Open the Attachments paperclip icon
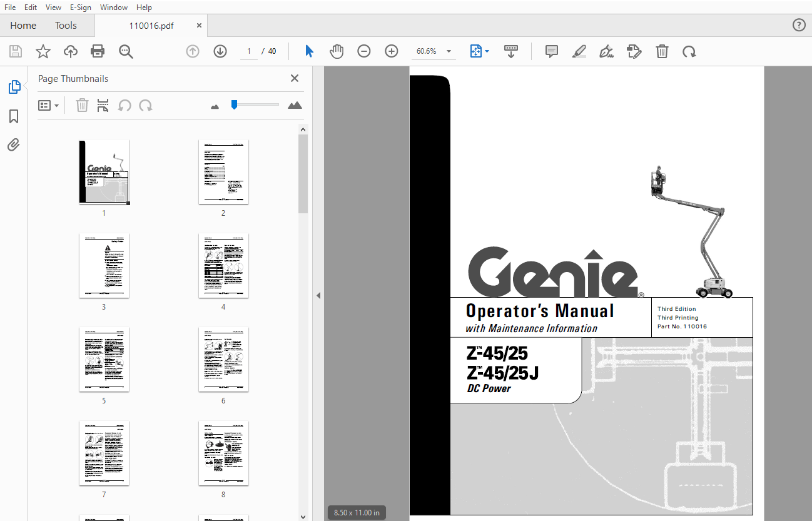This screenshot has height=521, width=812. coord(14,145)
